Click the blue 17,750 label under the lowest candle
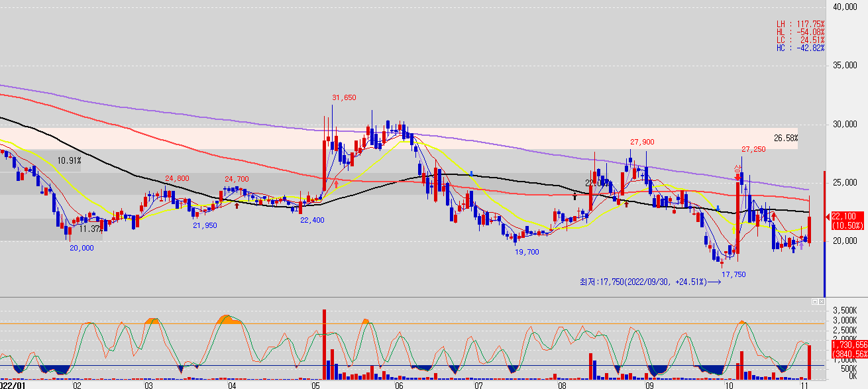The image size is (868, 389). (x=733, y=274)
